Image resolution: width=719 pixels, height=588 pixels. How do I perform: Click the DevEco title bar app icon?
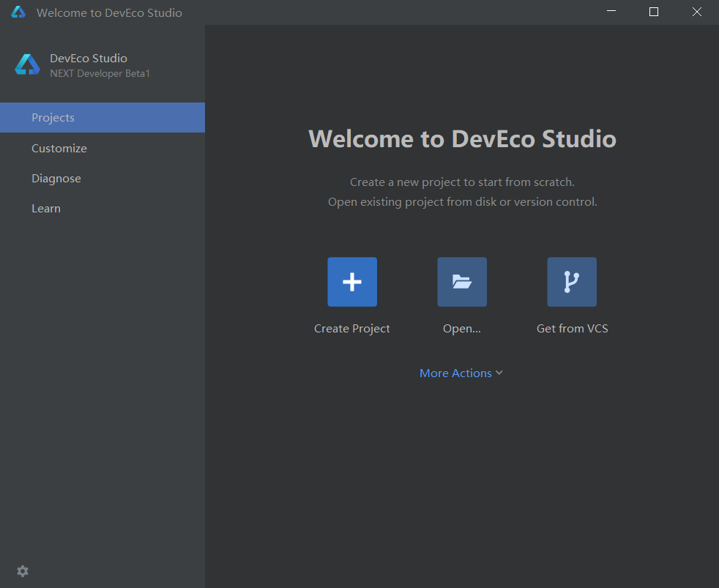18,12
